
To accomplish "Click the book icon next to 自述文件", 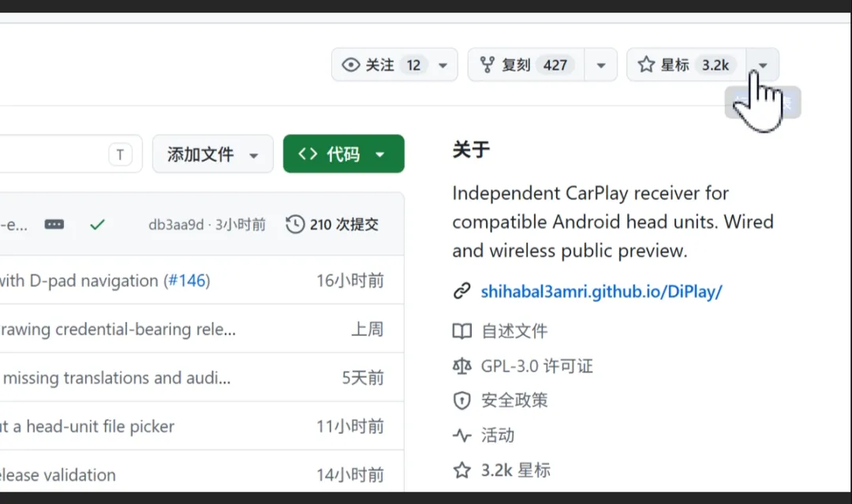I will pyautogui.click(x=461, y=330).
